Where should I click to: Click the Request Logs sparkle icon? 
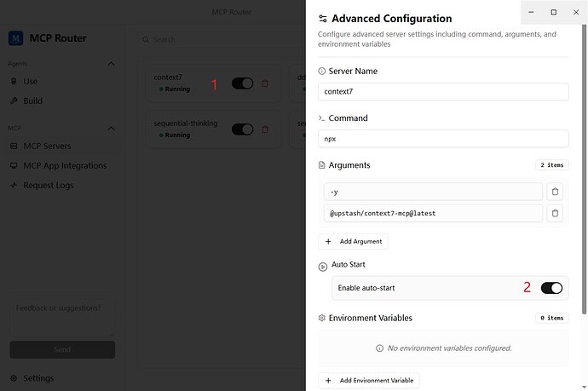point(14,185)
